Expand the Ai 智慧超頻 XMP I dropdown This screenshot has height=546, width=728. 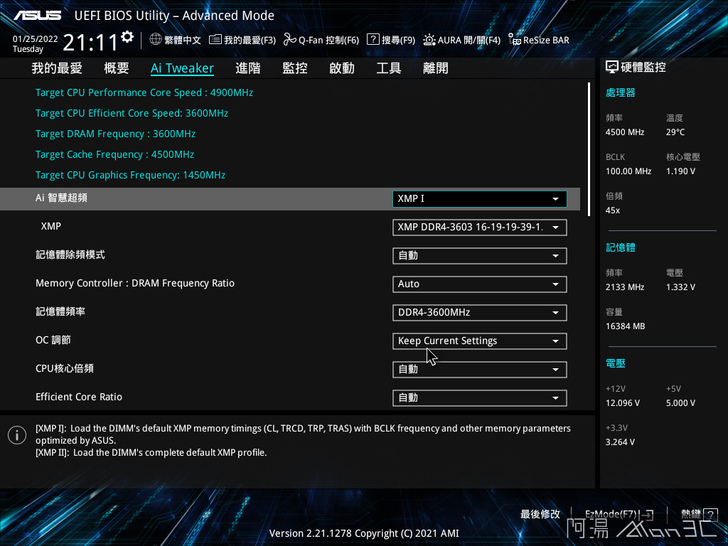point(479,199)
